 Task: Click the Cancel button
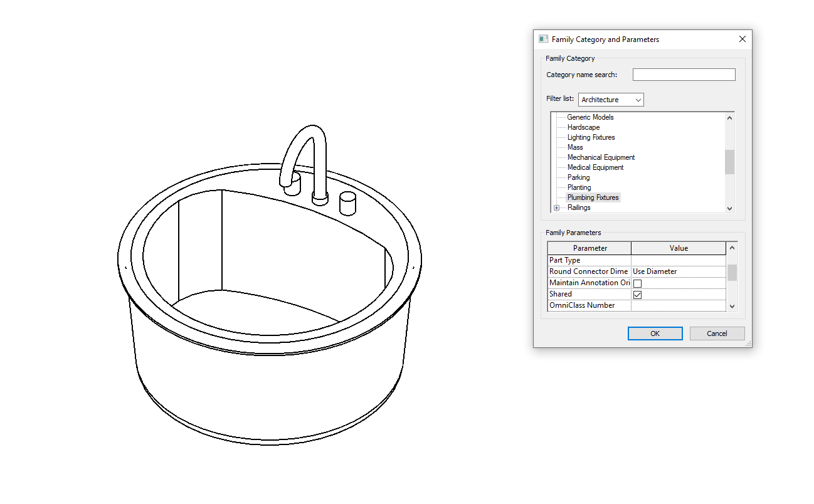click(717, 333)
